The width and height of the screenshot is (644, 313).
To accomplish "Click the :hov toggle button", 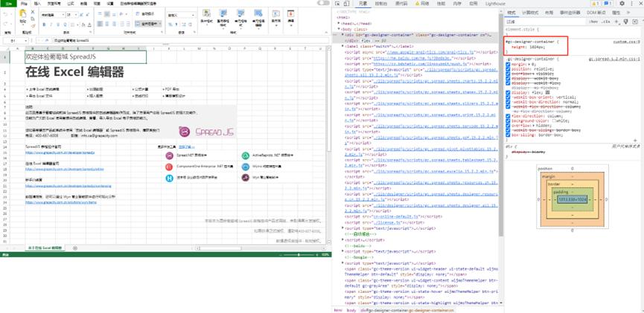I will pyautogui.click(x=593, y=22).
